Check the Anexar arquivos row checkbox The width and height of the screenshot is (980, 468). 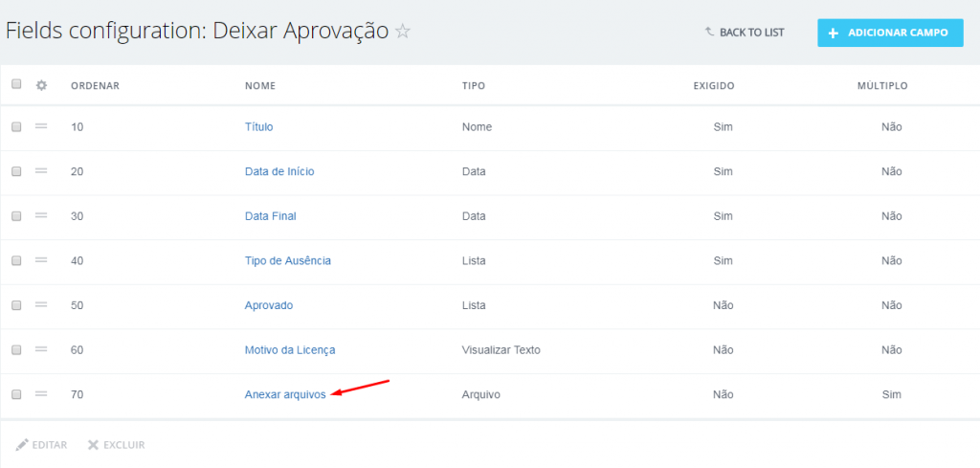click(17, 394)
